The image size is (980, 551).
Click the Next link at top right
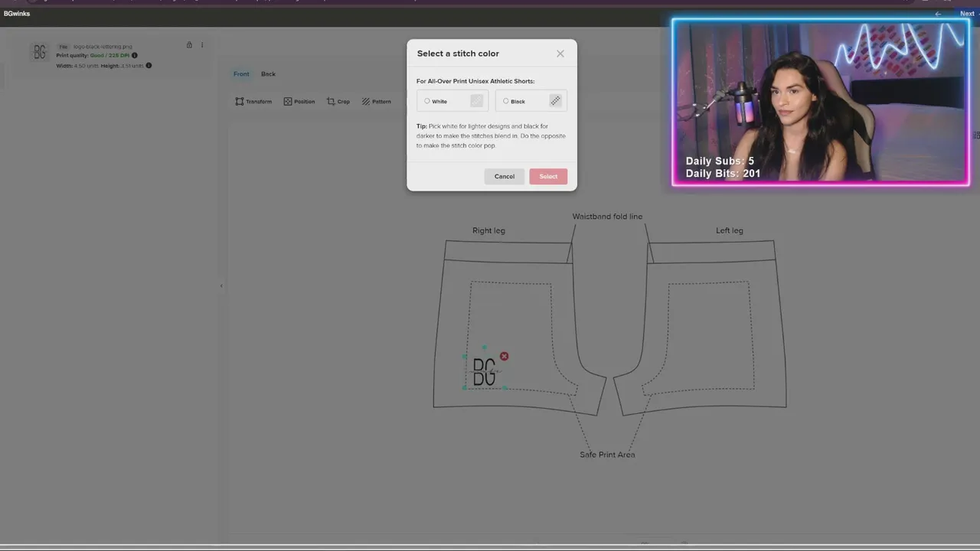pyautogui.click(x=967, y=14)
